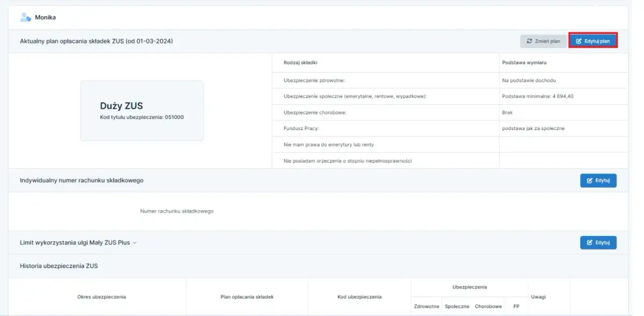Click the Historia ubezpieczenia ZUS heading
This screenshot has width=644, height=316.
pos(58,265)
